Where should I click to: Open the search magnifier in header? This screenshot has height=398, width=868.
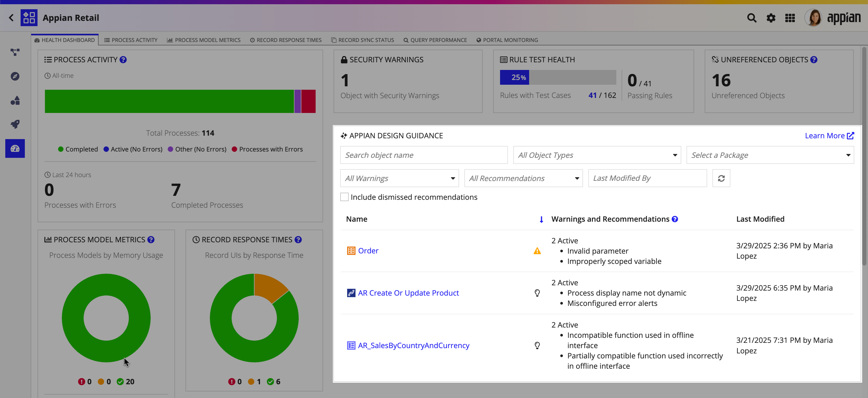coord(752,18)
